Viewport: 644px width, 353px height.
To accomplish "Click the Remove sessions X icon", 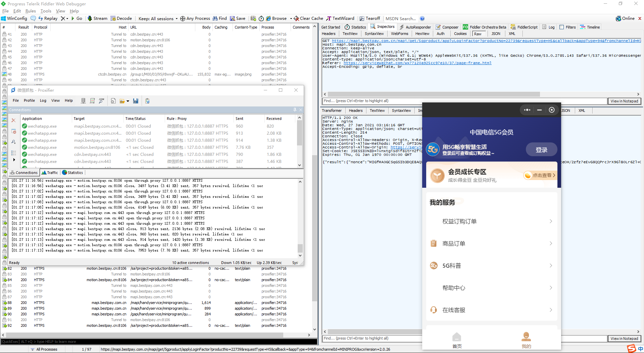I will click(63, 18).
